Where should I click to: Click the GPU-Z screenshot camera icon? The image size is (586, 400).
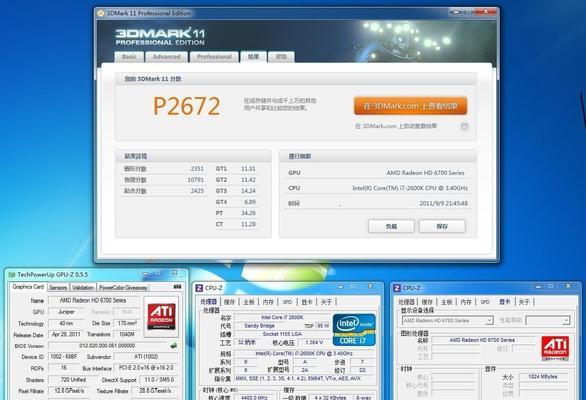click(x=178, y=287)
